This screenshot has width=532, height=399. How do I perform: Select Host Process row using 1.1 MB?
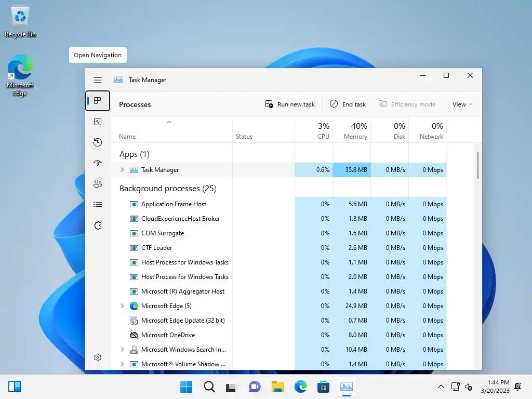point(279,262)
